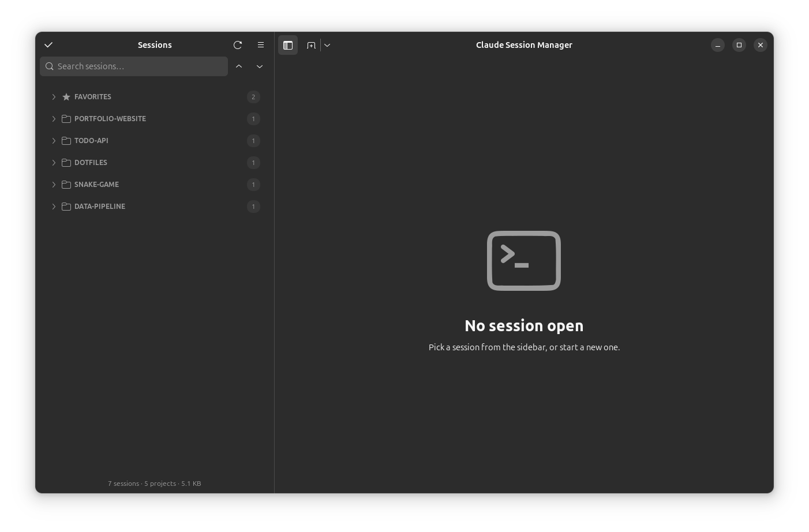Click the Sessions sidebar title
This screenshot has width=809, height=532.
(155, 45)
